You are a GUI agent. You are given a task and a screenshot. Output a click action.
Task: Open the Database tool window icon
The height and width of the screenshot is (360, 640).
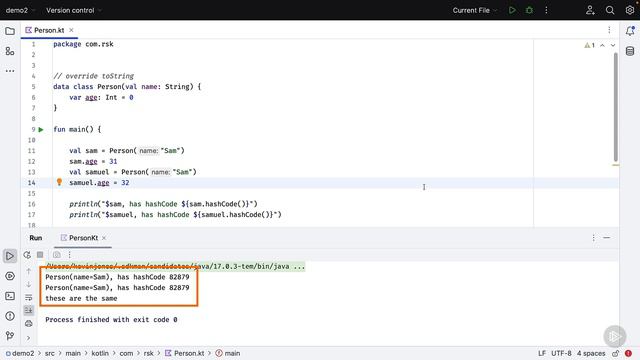(x=630, y=51)
